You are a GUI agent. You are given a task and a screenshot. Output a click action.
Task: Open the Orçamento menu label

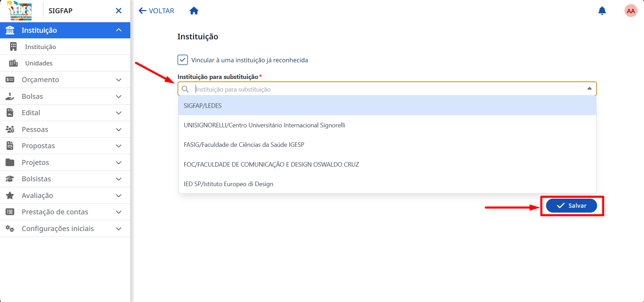(40, 80)
